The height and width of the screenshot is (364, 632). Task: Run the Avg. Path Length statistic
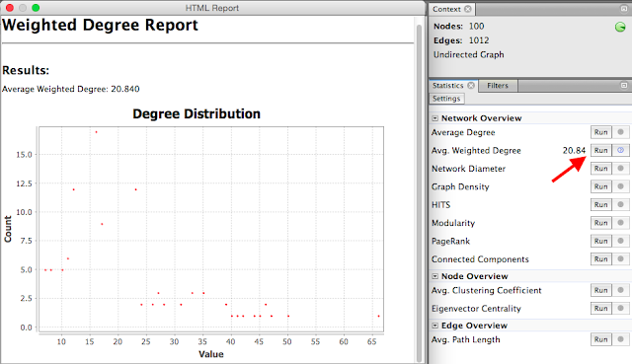pyautogui.click(x=600, y=339)
